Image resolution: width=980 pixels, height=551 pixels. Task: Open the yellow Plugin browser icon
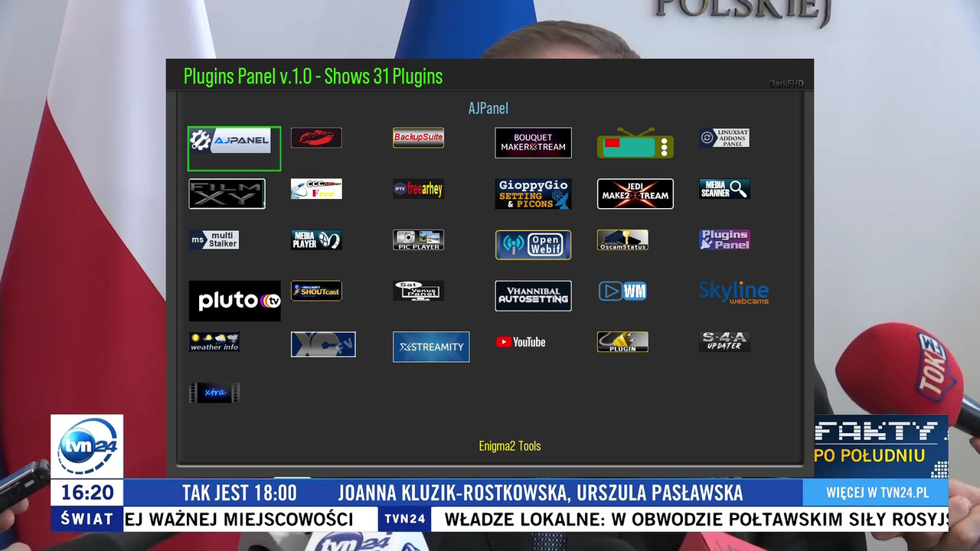622,342
